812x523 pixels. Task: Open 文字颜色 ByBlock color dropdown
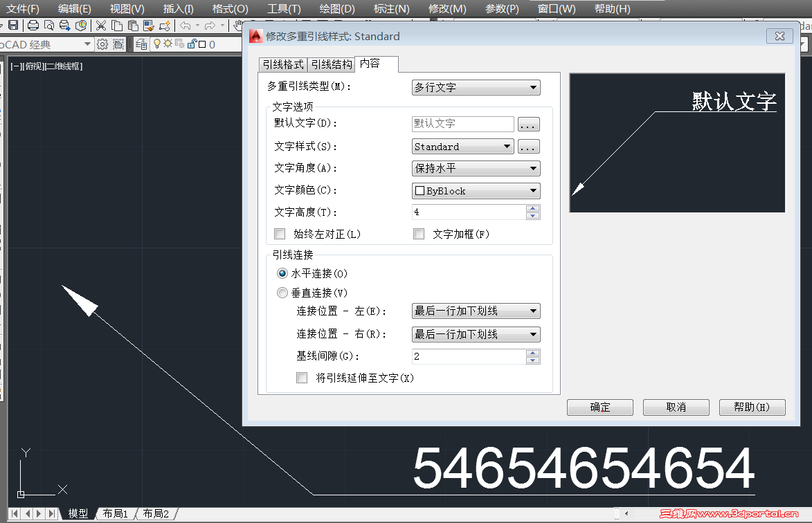tap(476, 191)
